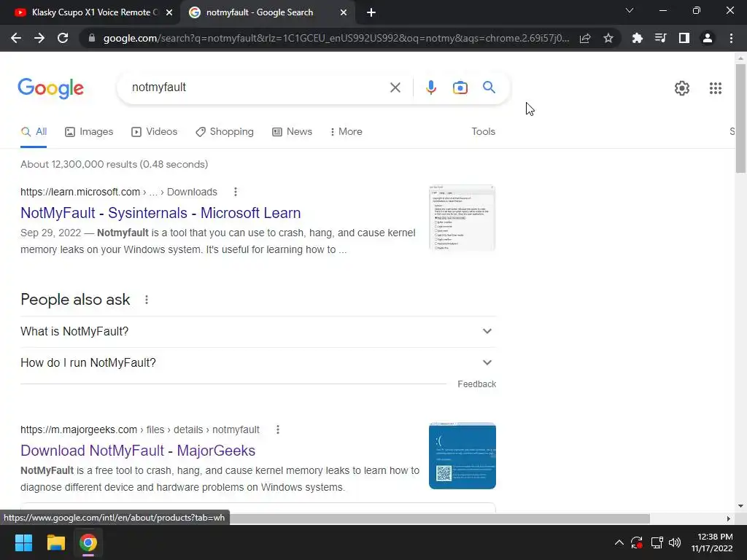
Task: Open Download NotMyFault MajorGeeks link
Action: (138, 451)
